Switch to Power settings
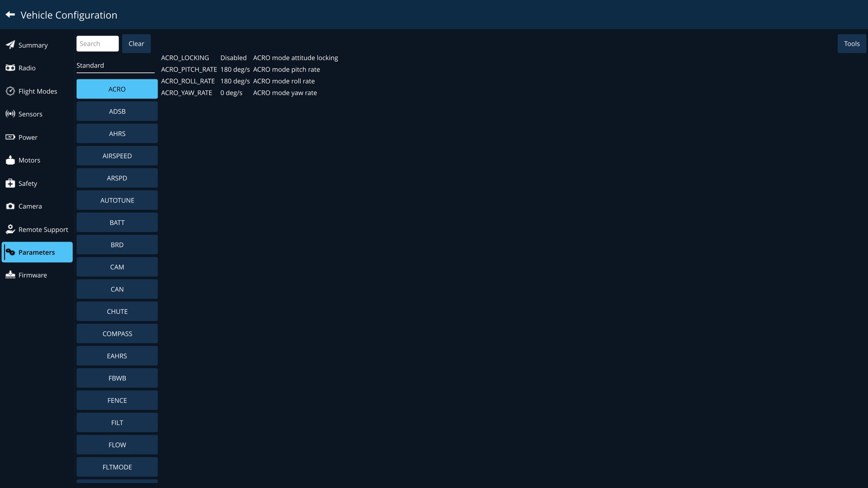The width and height of the screenshot is (868, 488). tap(37, 137)
